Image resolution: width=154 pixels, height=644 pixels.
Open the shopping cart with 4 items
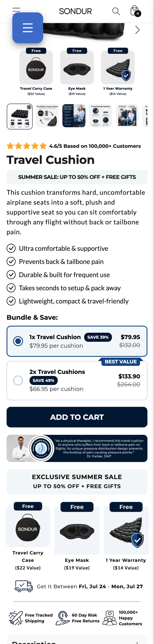[135, 11]
